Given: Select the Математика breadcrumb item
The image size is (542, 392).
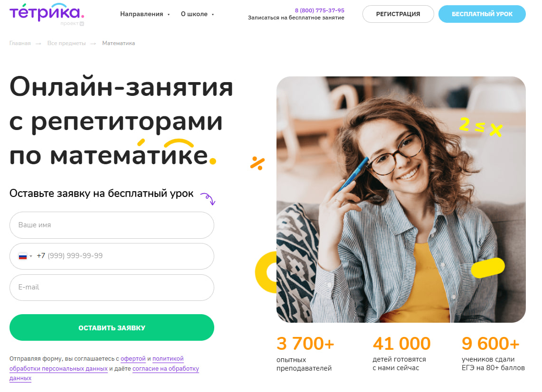Looking at the screenshot, I should click(119, 43).
